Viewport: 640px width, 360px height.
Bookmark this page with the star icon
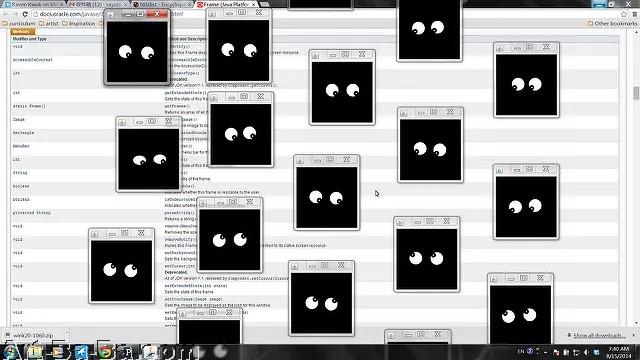pyautogui.click(x=624, y=14)
